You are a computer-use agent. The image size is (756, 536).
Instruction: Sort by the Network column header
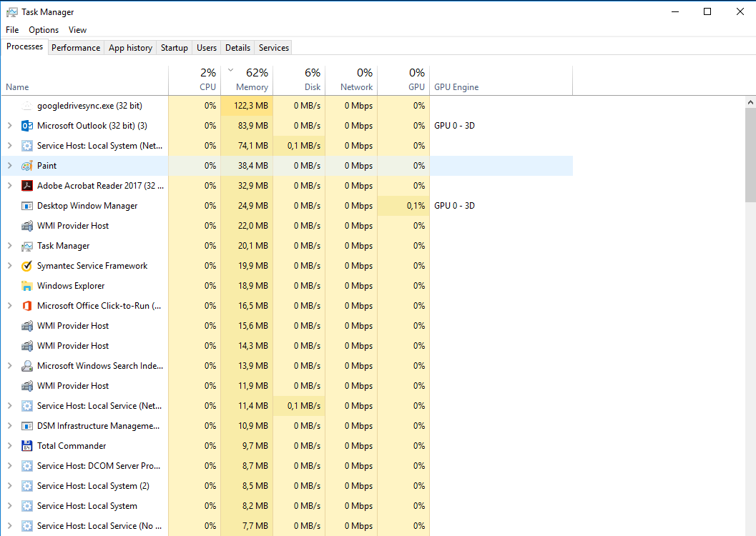(x=351, y=81)
